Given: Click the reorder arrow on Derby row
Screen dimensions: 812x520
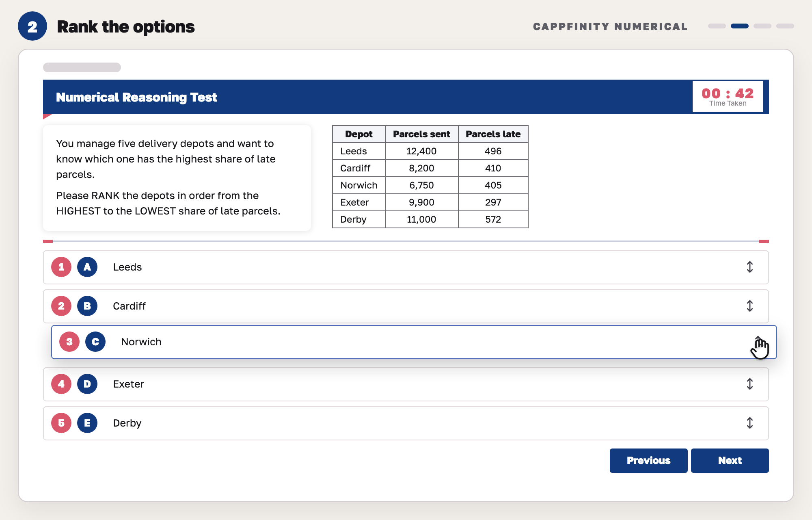Looking at the screenshot, I should coord(750,423).
